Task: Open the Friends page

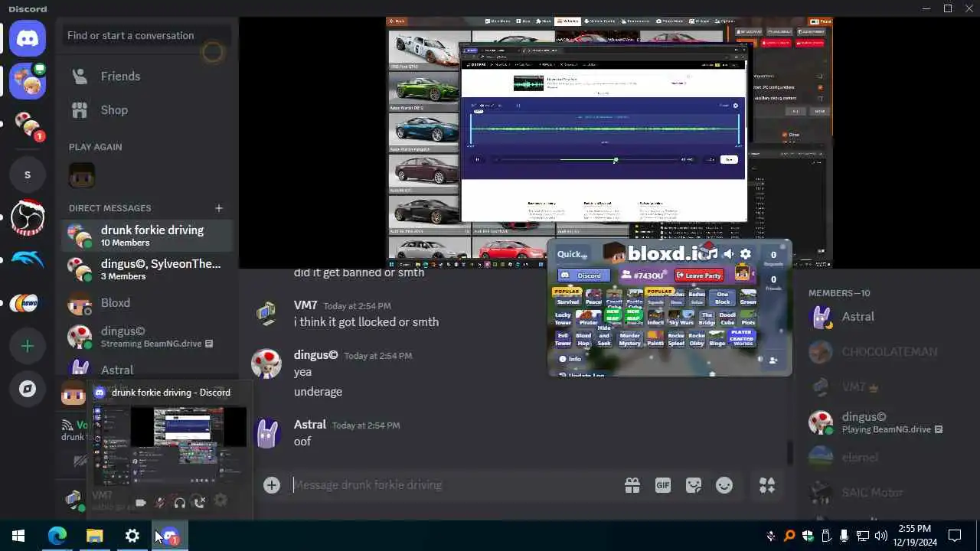Action: pyautogui.click(x=147, y=77)
